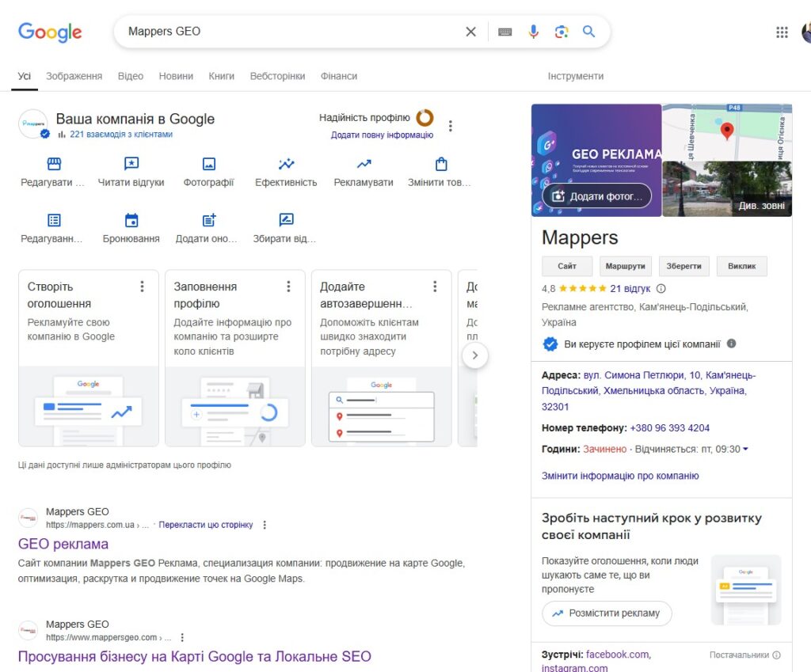The image size is (811, 672).
Task: Click the Зберегти button
Action: 683,266
